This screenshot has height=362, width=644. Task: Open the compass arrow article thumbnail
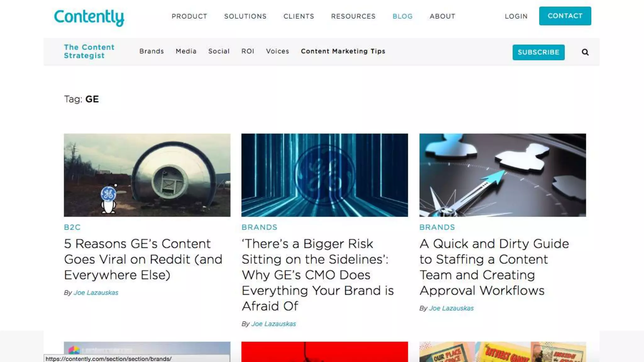point(502,175)
